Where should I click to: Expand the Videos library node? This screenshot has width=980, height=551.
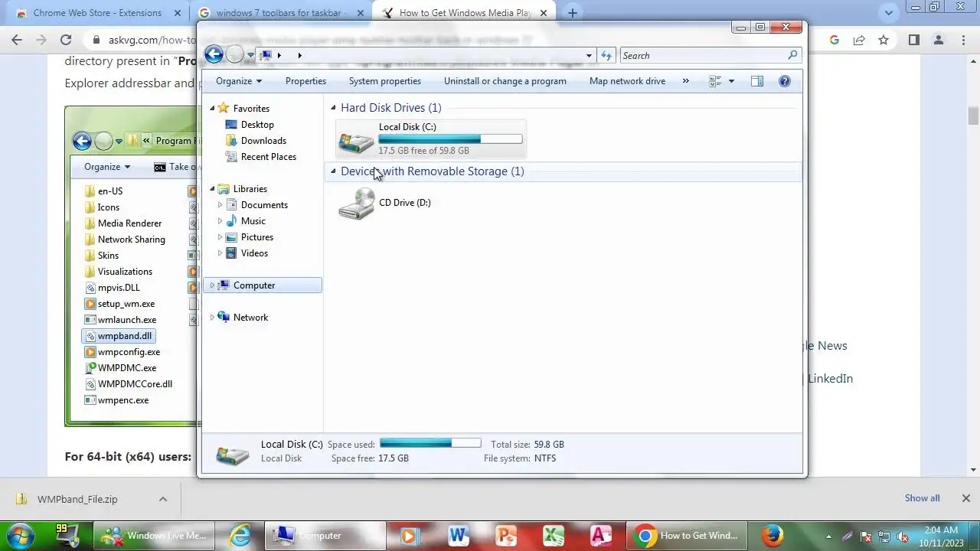tap(220, 253)
